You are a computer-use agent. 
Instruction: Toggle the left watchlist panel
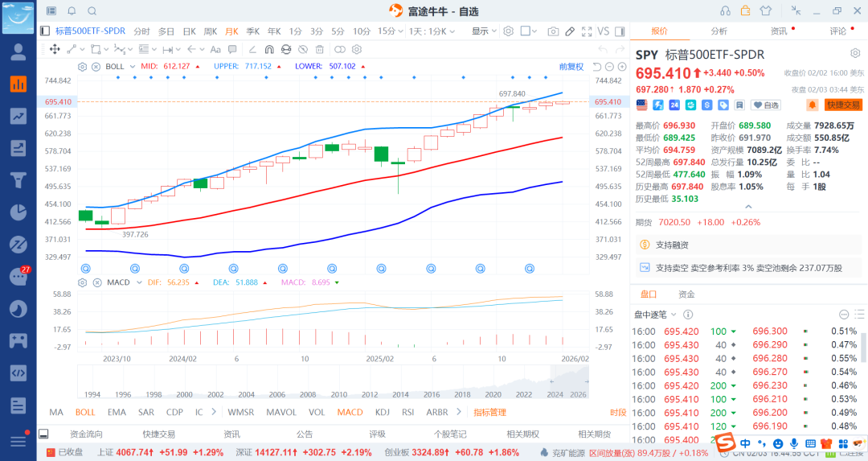[45, 31]
